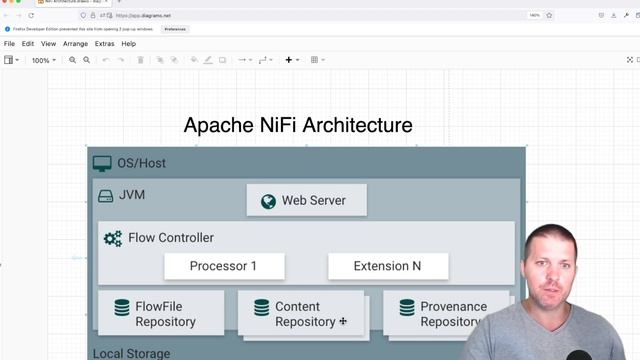Open the Edit menu
The image size is (640, 360).
pyautogui.click(x=28, y=44)
